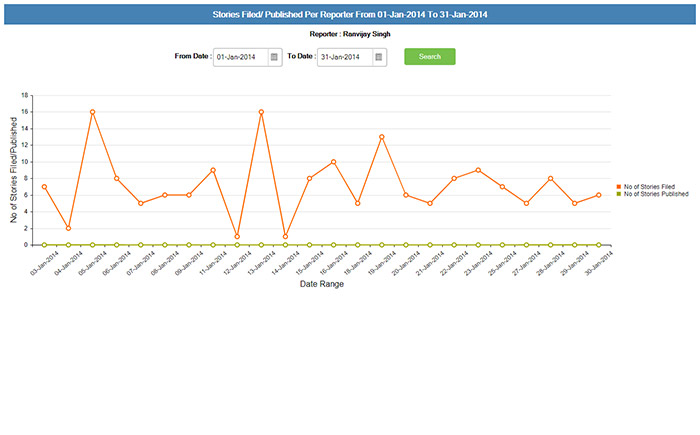Viewport: 700px width, 435px height.
Task: Open the To Date calendar picker icon
Action: tap(379, 57)
